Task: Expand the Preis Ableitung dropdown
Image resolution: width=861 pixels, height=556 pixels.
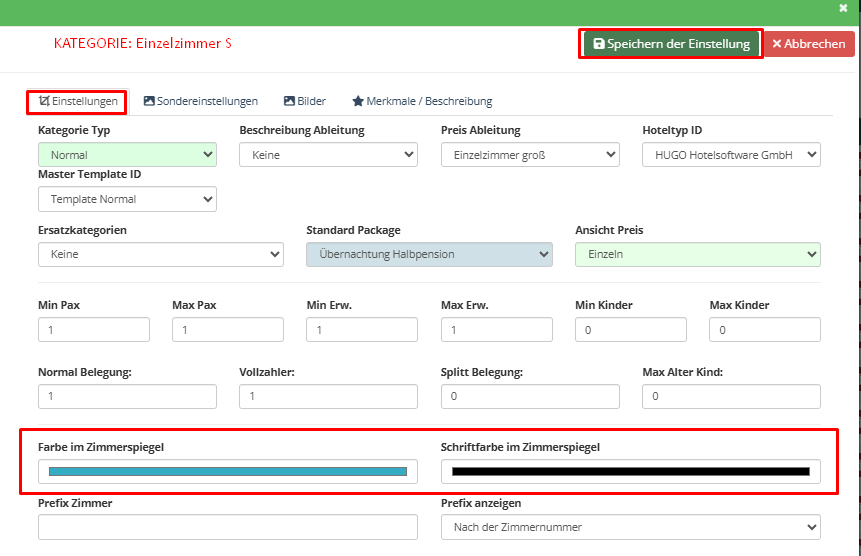Action: pos(530,155)
